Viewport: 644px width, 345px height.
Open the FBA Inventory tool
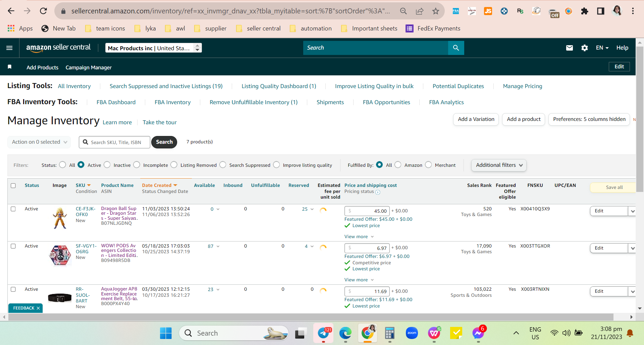click(172, 102)
